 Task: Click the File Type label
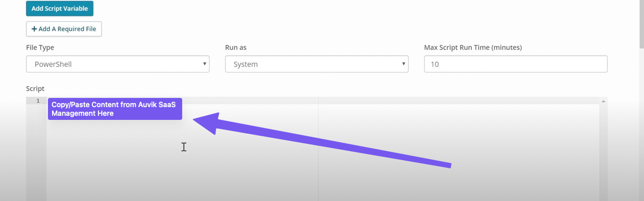click(40, 47)
